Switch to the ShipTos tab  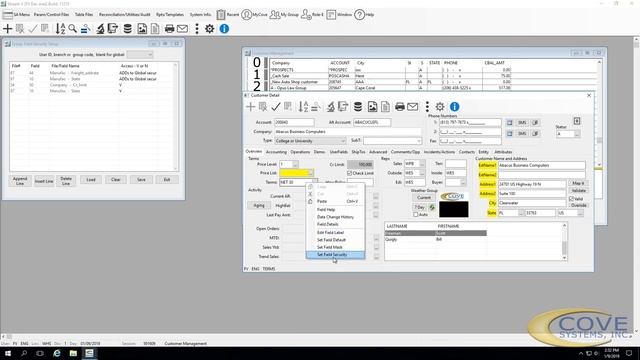point(358,152)
